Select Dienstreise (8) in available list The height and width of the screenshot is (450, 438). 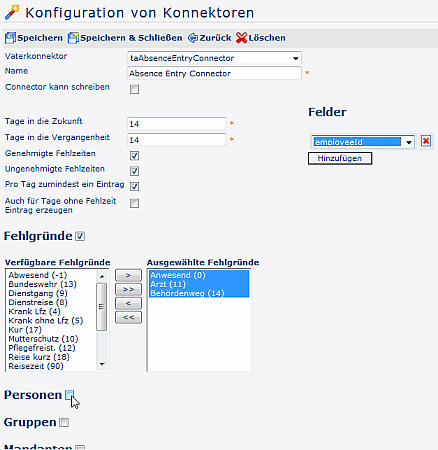click(38, 302)
